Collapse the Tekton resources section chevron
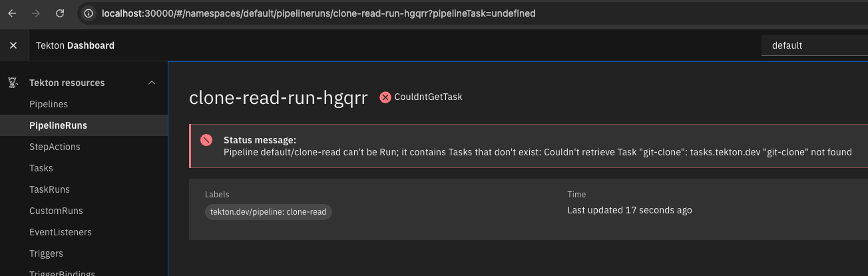This screenshot has height=276, width=868. pos(152,83)
